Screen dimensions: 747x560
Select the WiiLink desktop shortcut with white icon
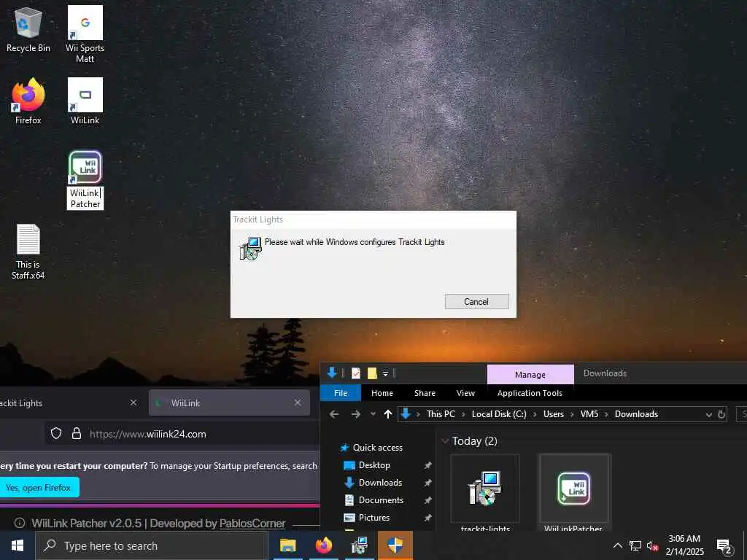[x=85, y=101]
